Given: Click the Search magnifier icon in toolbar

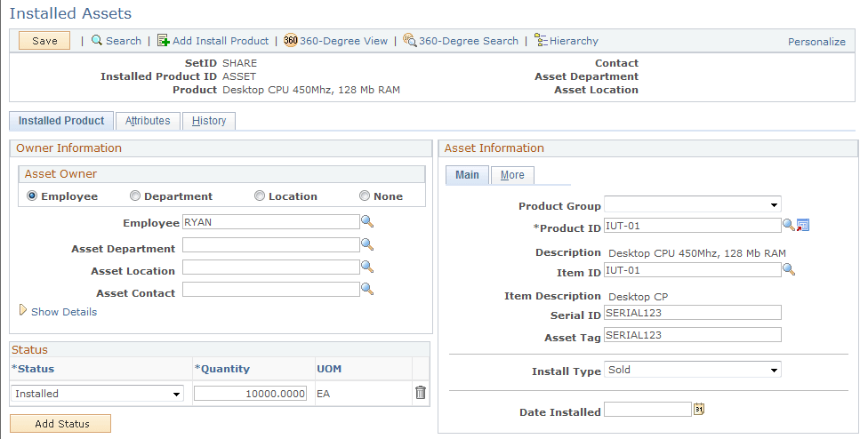Looking at the screenshot, I should [97, 40].
